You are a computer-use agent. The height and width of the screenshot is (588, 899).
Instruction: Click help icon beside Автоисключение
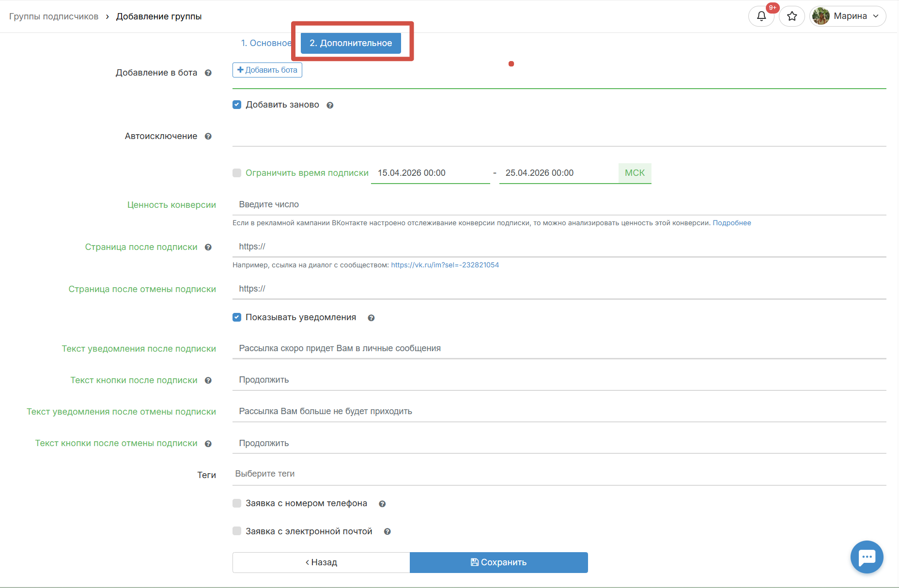pyautogui.click(x=208, y=137)
